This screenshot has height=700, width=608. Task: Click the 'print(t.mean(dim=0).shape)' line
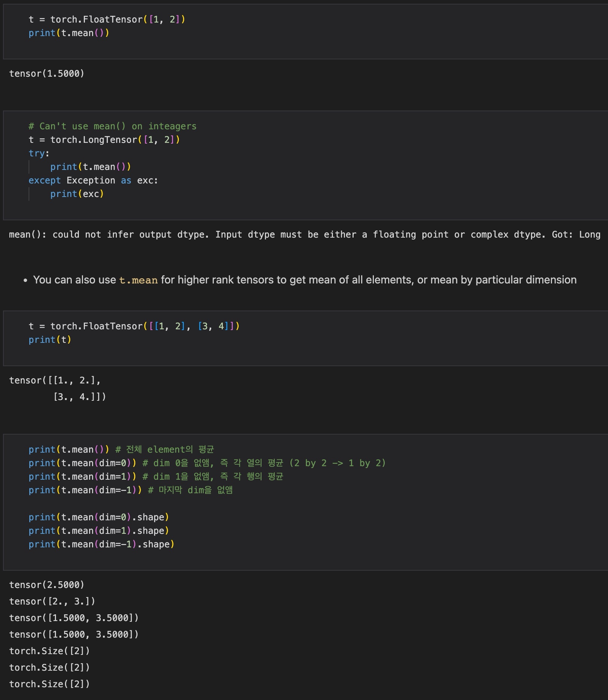(99, 517)
